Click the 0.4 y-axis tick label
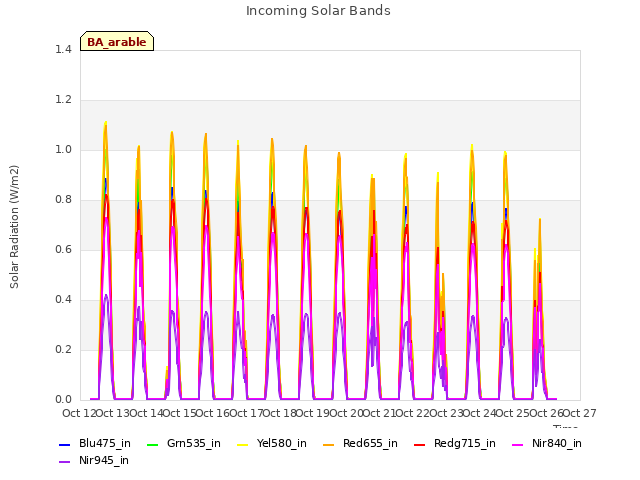This screenshot has width=640, height=480. (63, 300)
